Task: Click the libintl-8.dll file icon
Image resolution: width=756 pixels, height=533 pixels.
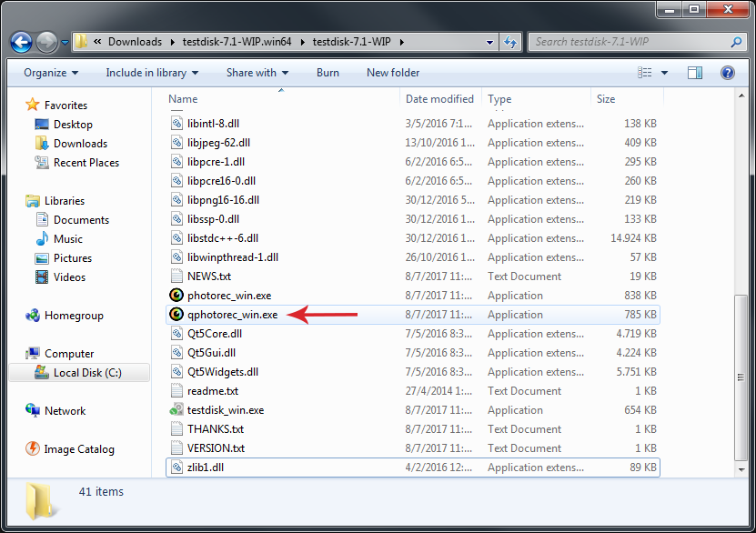Action: [x=177, y=124]
